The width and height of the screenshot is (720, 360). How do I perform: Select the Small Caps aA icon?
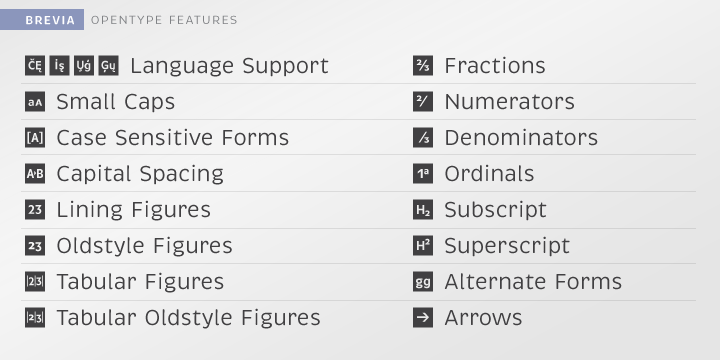pos(35,101)
